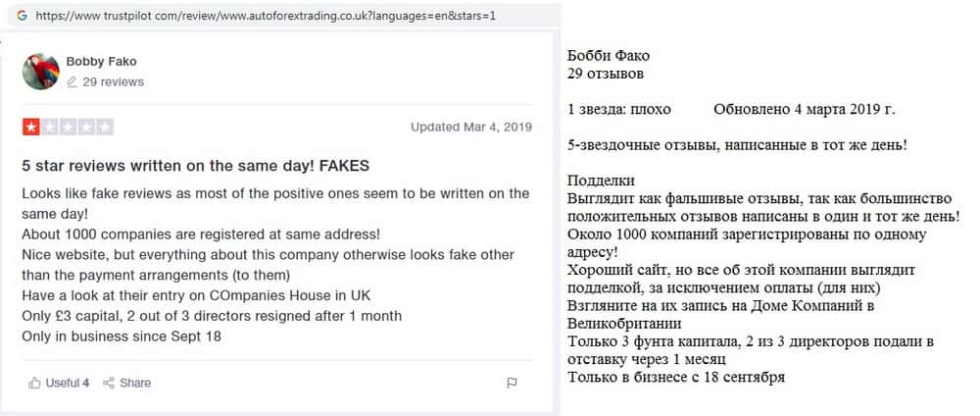Click the fifth grey rating star
Screen dimensions: 980x416
tap(105, 127)
